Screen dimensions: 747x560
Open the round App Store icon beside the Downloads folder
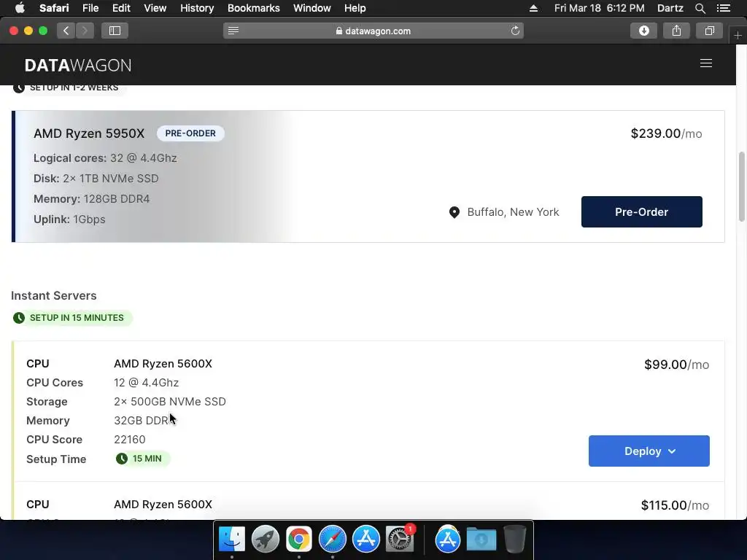click(x=448, y=539)
